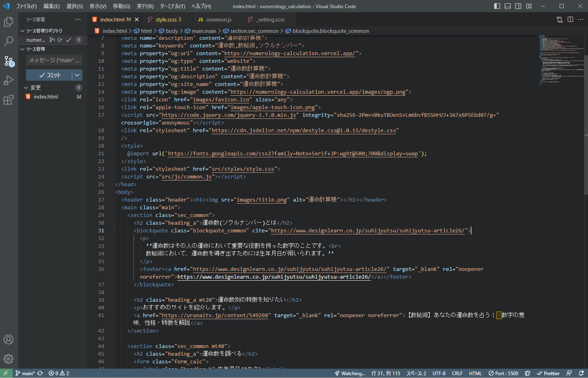Click the index.html breadcrumb file item
Viewport: 588px width, 378px height.
coord(110,31)
